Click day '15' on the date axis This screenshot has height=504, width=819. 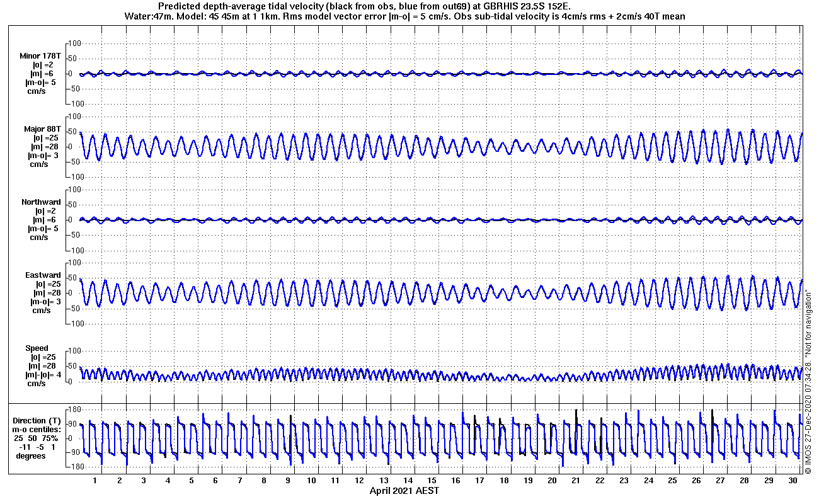point(432,480)
